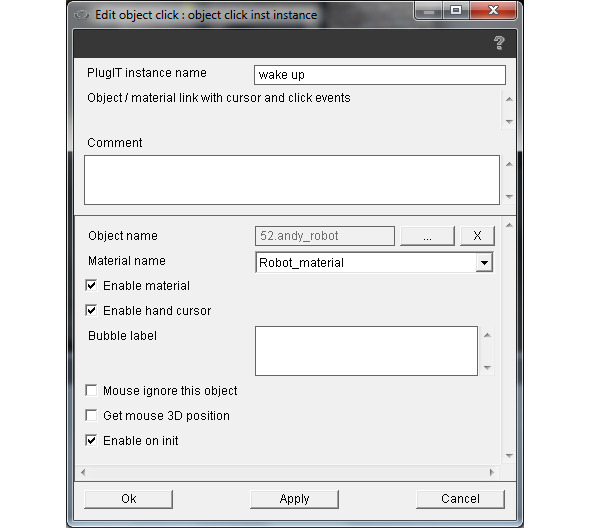Open the Material name dropdown
This screenshot has height=528, width=591.
(x=484, y=262)
